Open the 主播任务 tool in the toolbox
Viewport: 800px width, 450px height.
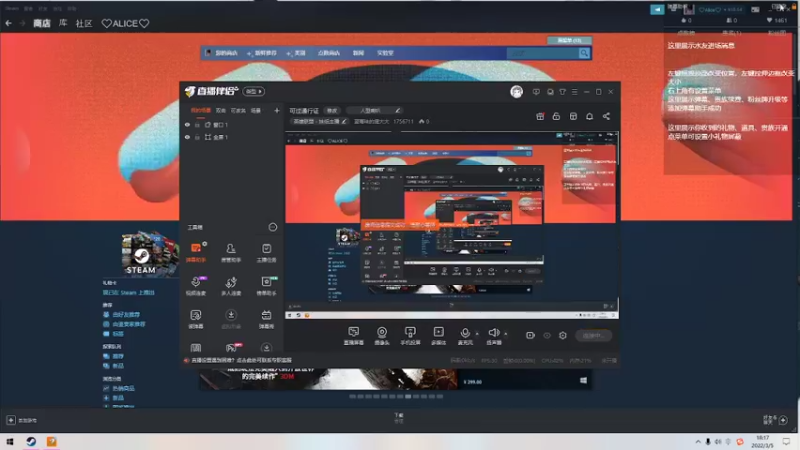266,253
